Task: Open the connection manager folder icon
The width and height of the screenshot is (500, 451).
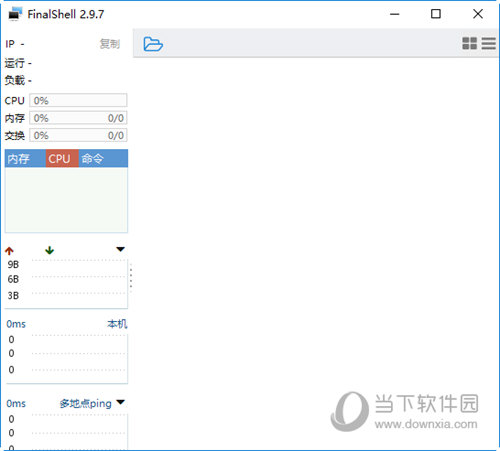Action: (153, 44)
